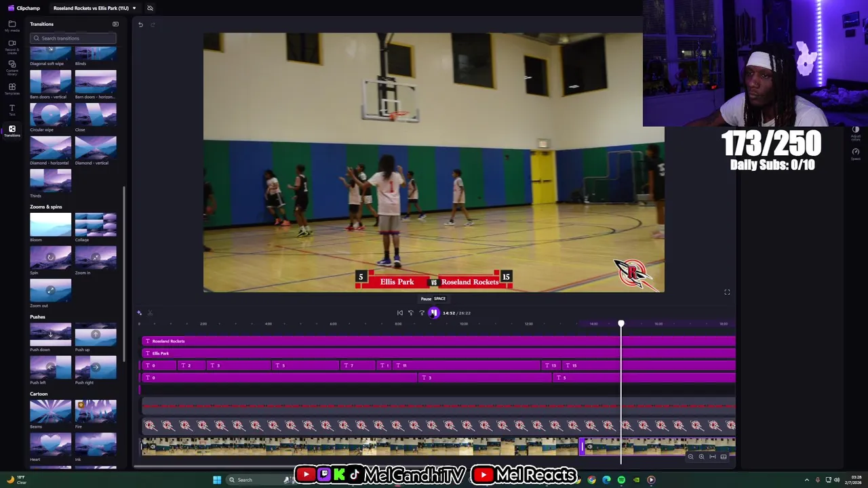The image size is (868, 488).
Task: Select the Fire cartoon transition
Action: [x=96, y=411]
